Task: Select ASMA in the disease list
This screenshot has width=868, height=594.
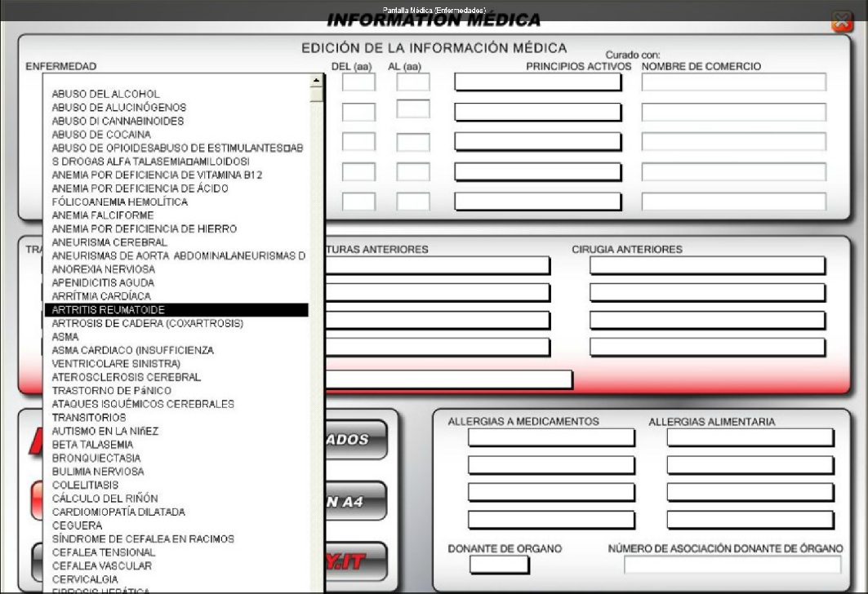Action: click(x=65, y=337)
